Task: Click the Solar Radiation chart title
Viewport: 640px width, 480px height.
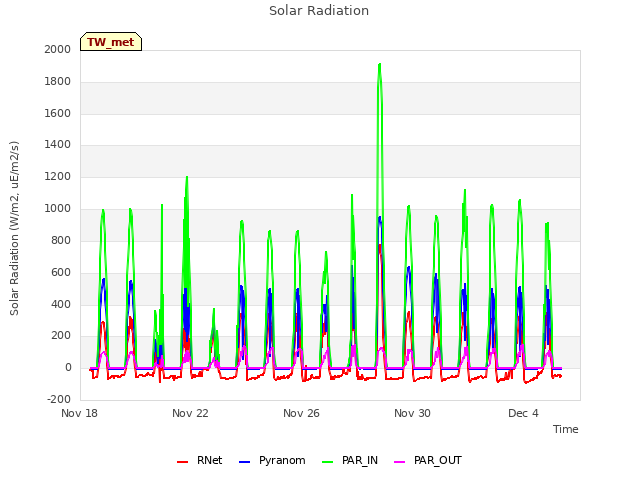Action: pos(319,11)
